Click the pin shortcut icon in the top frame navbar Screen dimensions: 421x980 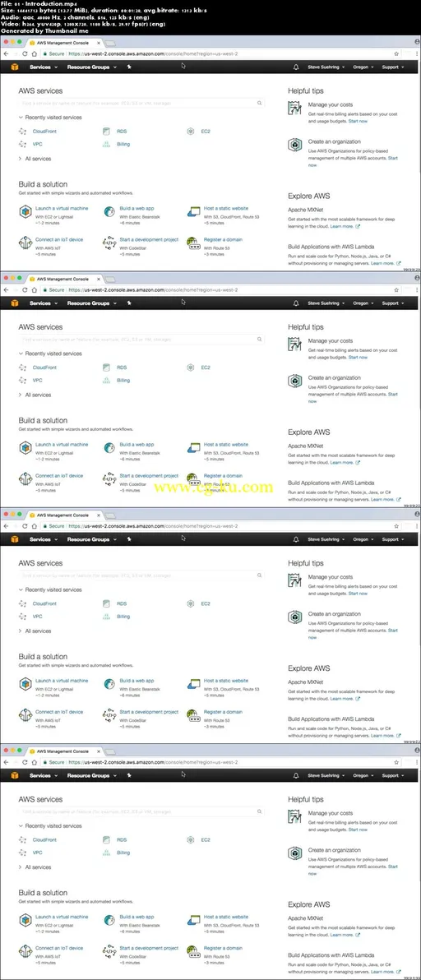point(129,67)
